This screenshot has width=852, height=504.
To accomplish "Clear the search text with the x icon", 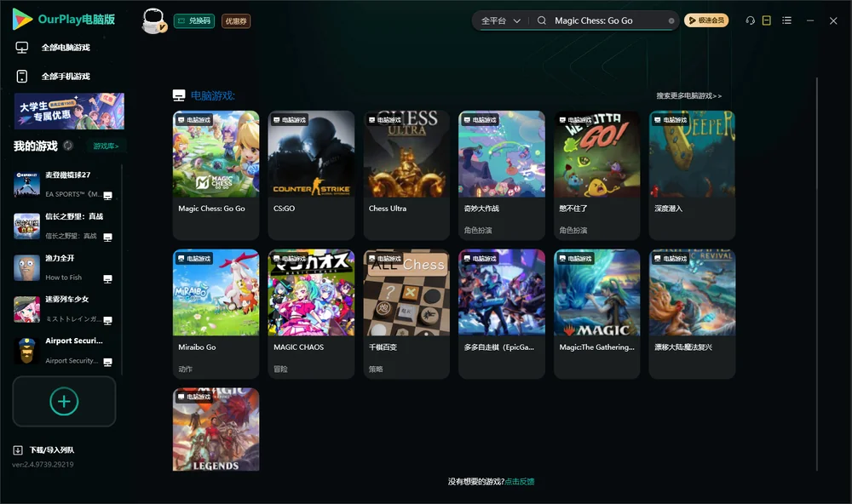I will (671, 20).
